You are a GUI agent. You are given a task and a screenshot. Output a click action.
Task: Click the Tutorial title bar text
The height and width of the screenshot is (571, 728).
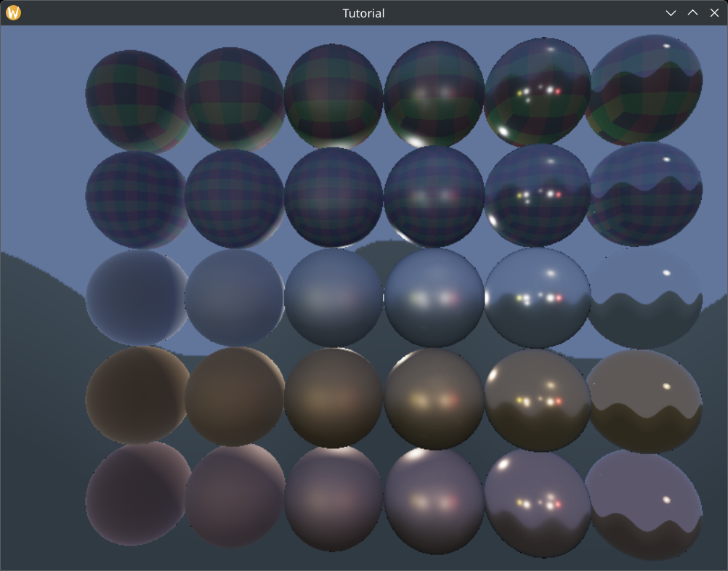coord(363,12)
